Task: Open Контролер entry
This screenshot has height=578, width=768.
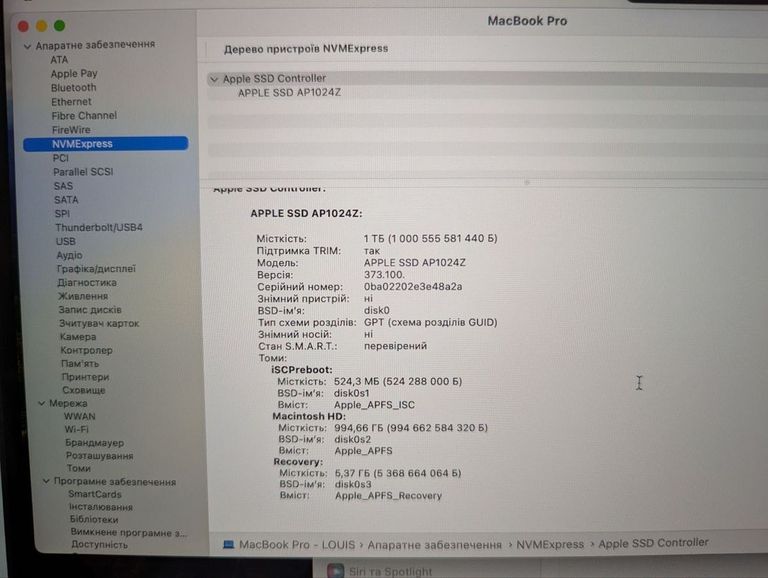Action: tap(86, 350)
